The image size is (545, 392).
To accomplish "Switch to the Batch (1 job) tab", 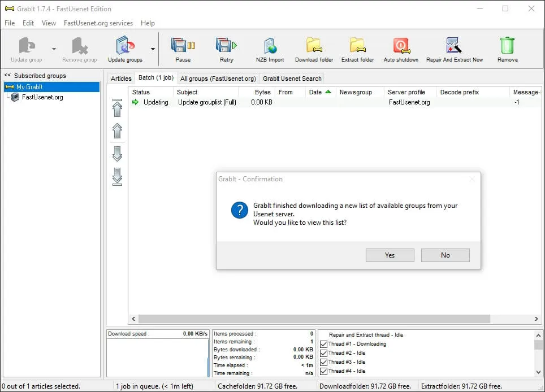I will point(156,77).
